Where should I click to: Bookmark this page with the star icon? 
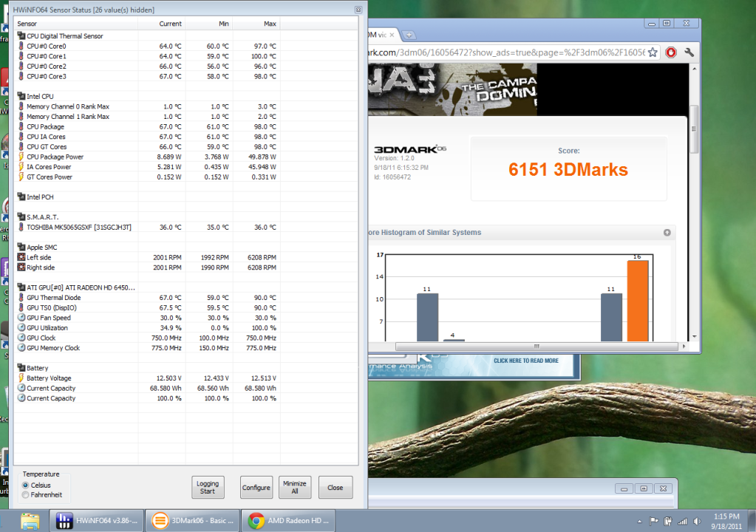click(653, 52)
